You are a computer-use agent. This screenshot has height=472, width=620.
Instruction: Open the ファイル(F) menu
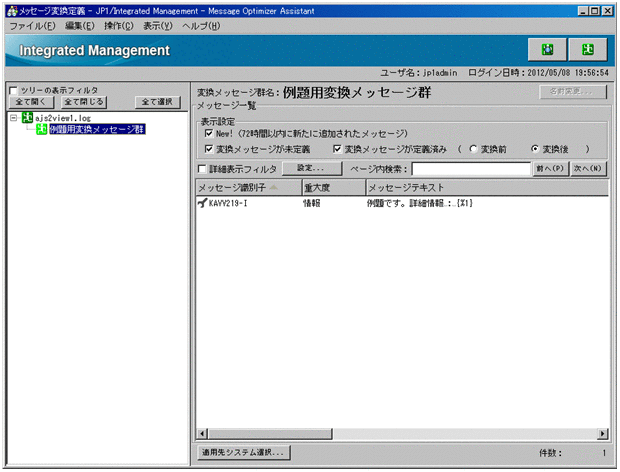click(x=30, y=25)
